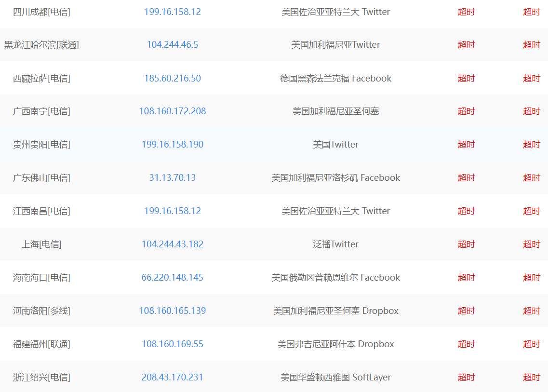Select the 福建福州[联通] node cell

coord(41,344)
